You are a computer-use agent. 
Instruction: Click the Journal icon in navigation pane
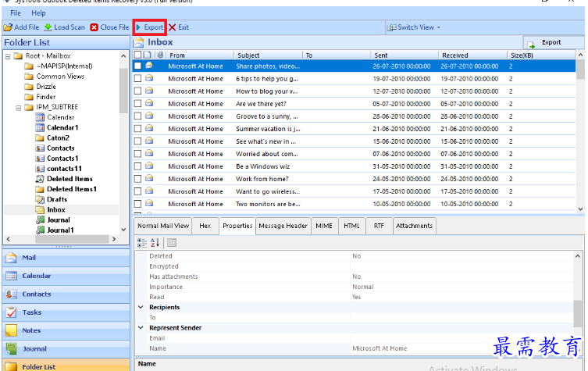coord(11,349)
